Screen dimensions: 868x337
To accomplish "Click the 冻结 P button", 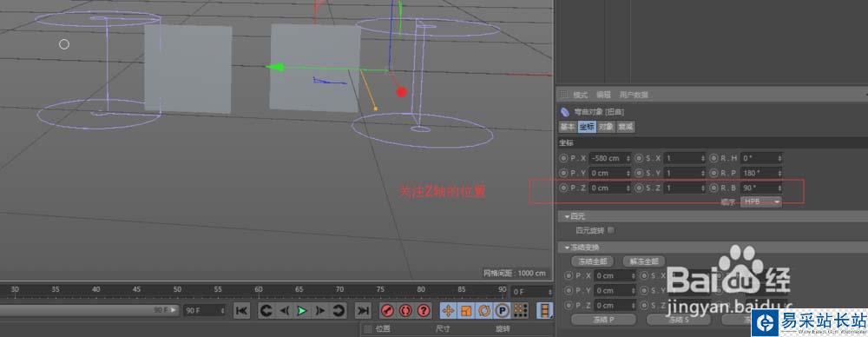I will click(603, 320).
